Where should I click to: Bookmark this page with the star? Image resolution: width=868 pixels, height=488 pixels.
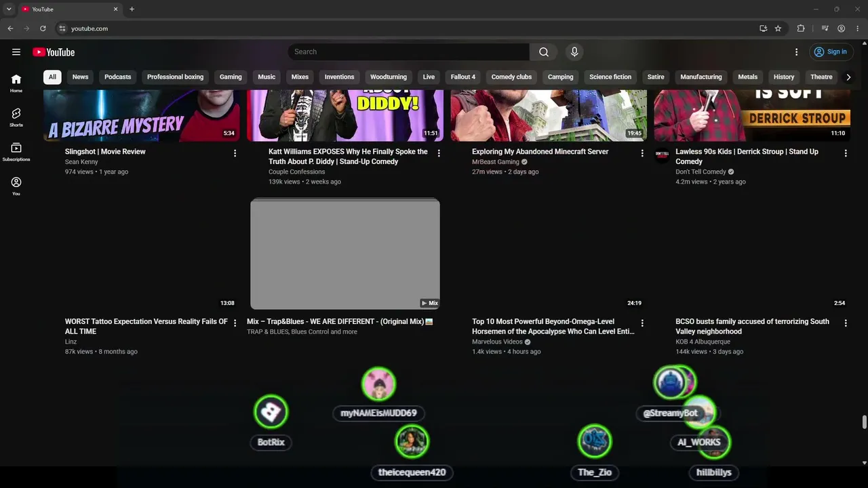click(x=778, y=28)
